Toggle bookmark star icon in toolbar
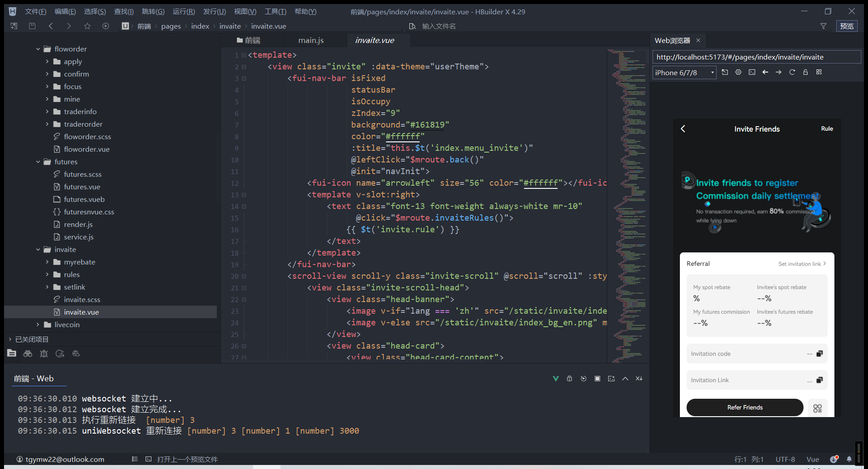The height and width of the screenshot is (469, 868). pyautogui.click(x=87, y=26)
